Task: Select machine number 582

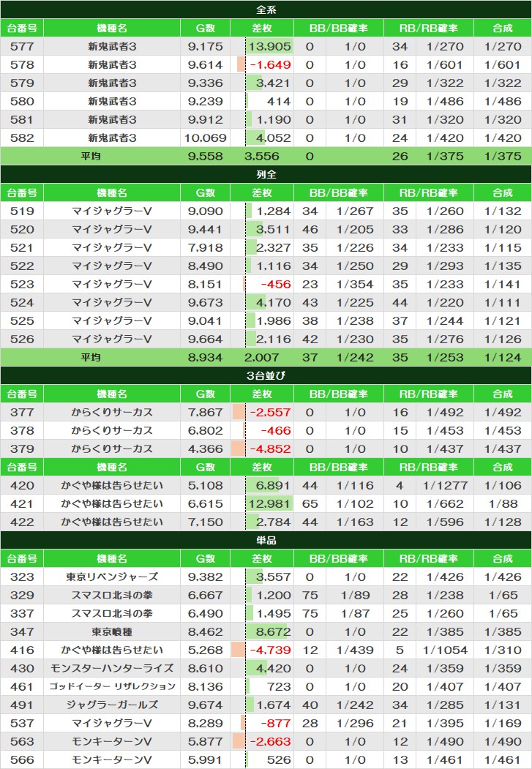Action: coord(22,138)
